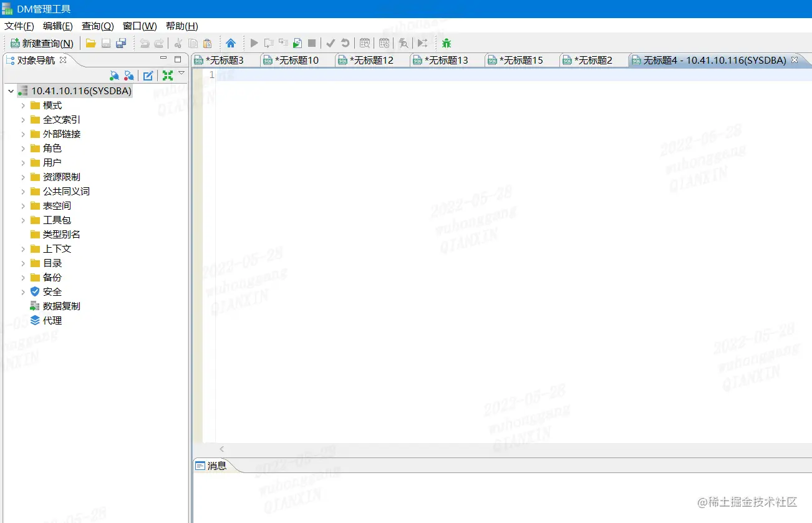The height and width of the screenshot is (523, 812).
Task: Expand the 表空间 folder
Action: 23,206
